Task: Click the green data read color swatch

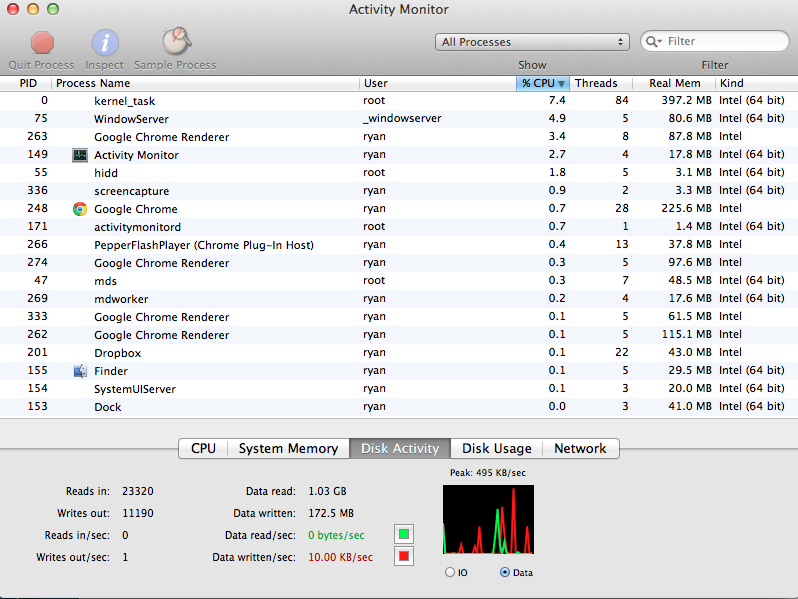Action: tap(404, 534)
